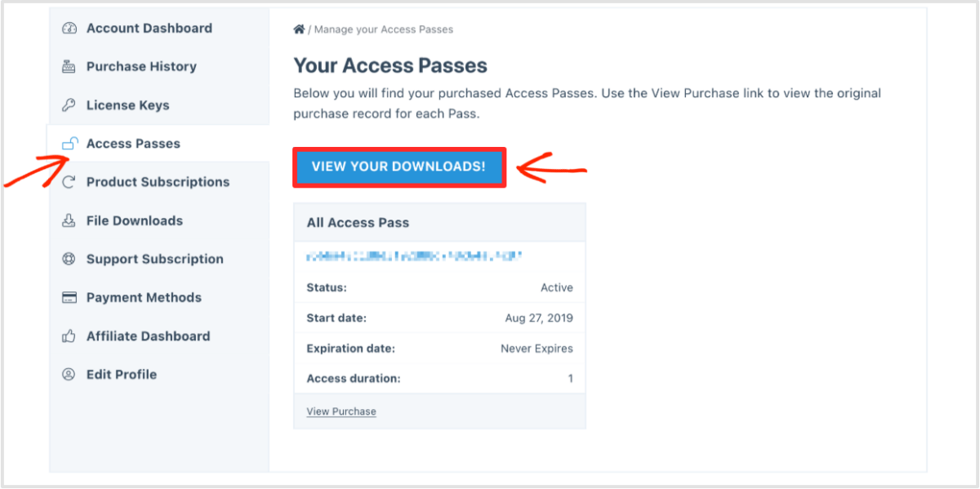Click the File Downloads download icon
This screenshot has width=980, height=489.
coord(69,220)
